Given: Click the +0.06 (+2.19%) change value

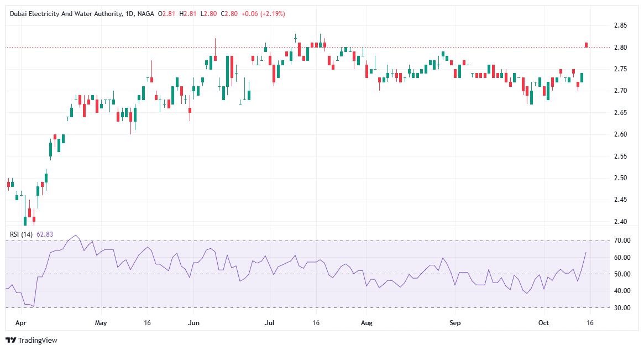Looking at the screenshot, I should (x=263, y=13).
